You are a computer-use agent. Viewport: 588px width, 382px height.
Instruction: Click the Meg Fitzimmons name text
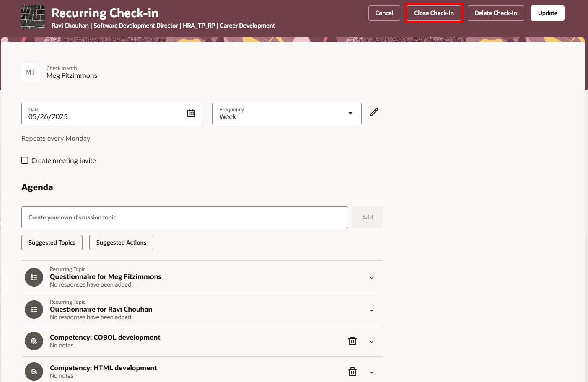point(72,76)
